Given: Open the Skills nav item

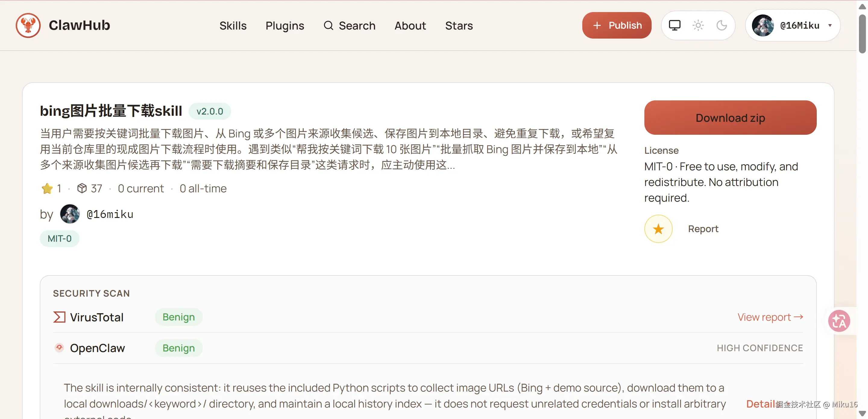Looking at the screenshot, I should coord(233,25).
